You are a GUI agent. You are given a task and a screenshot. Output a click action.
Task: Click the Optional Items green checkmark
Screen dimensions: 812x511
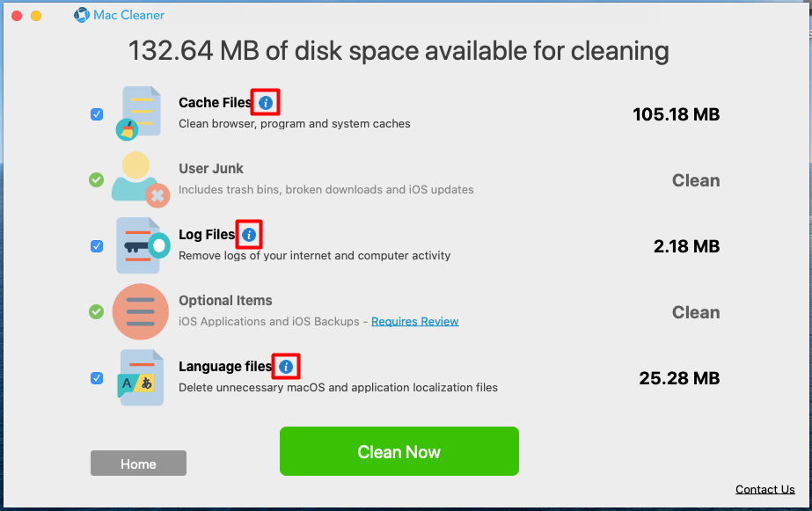96,312
